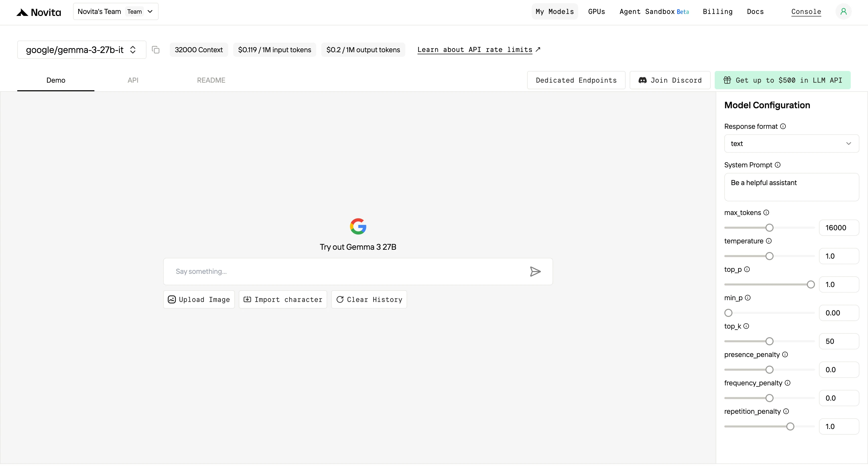Show info for repetition_penalty
This screenshot has height=466, width=868.
(x=786, y=411)
